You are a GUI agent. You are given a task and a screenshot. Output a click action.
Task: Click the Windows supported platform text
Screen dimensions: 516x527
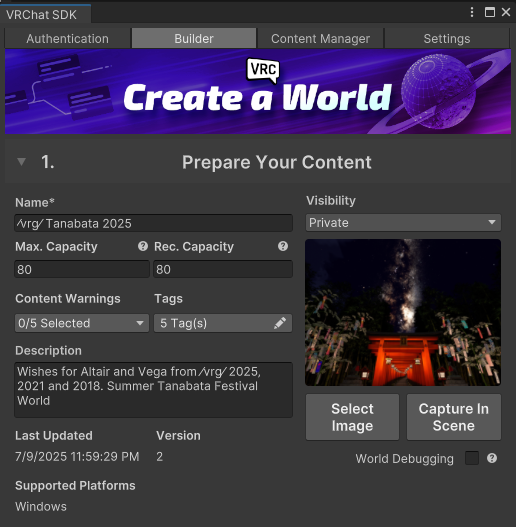click(x=41, y=506)
